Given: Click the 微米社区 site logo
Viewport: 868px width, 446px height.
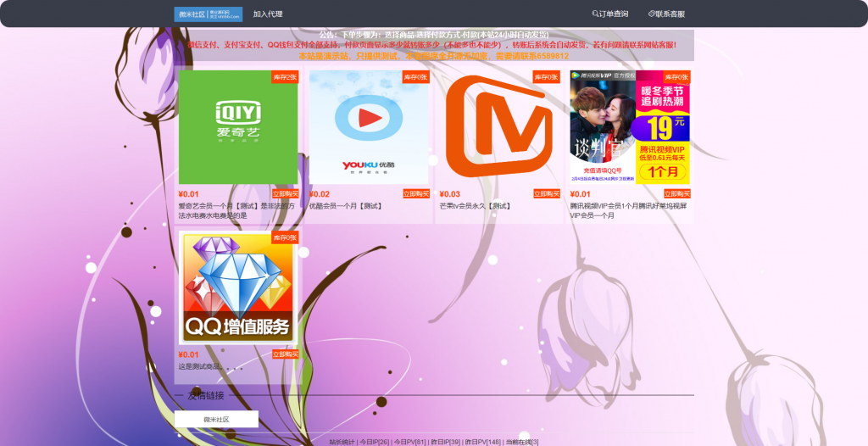Looking at the screenshot, I should click(209, 14).
